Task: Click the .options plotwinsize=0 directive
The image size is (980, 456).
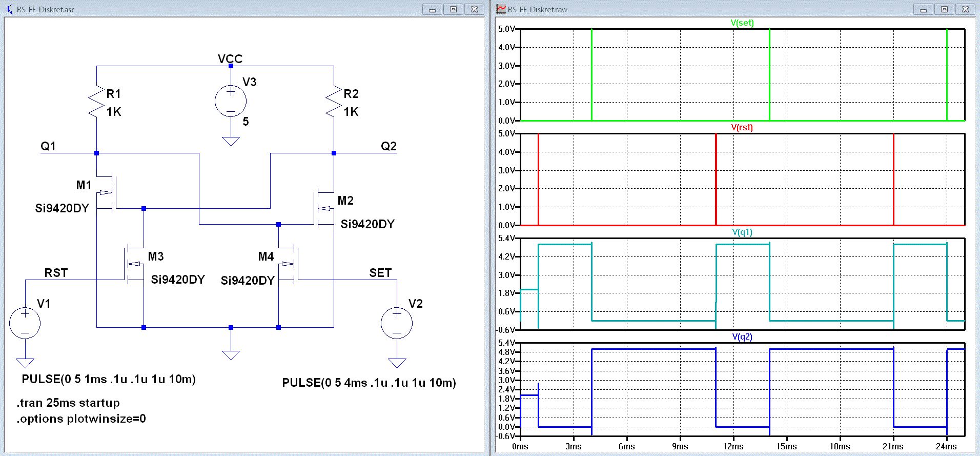Action: pyautogui.click(x=81, y=419)
